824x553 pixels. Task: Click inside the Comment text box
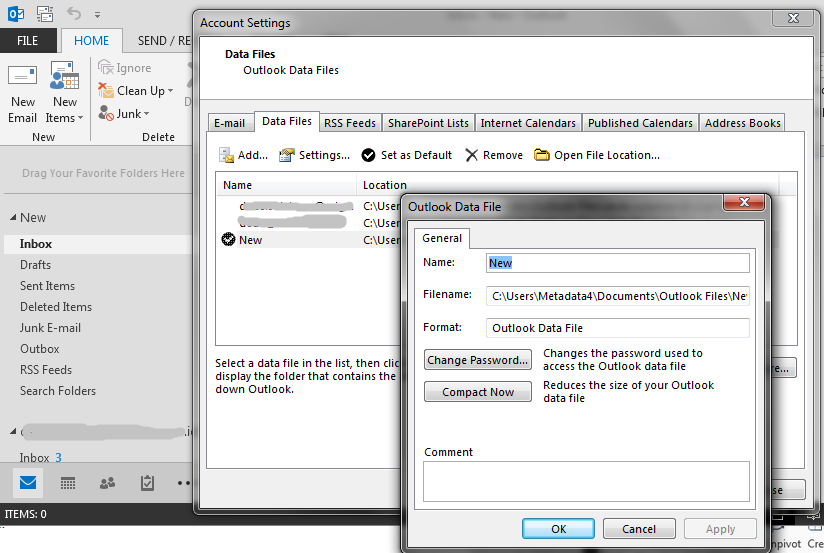coord(586,482)
